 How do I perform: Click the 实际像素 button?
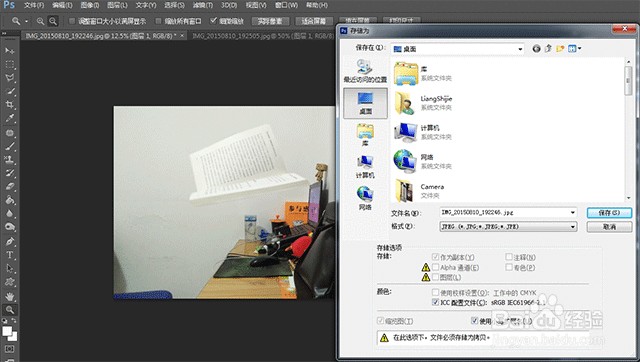pyautogui.click(x=270, y=21)
